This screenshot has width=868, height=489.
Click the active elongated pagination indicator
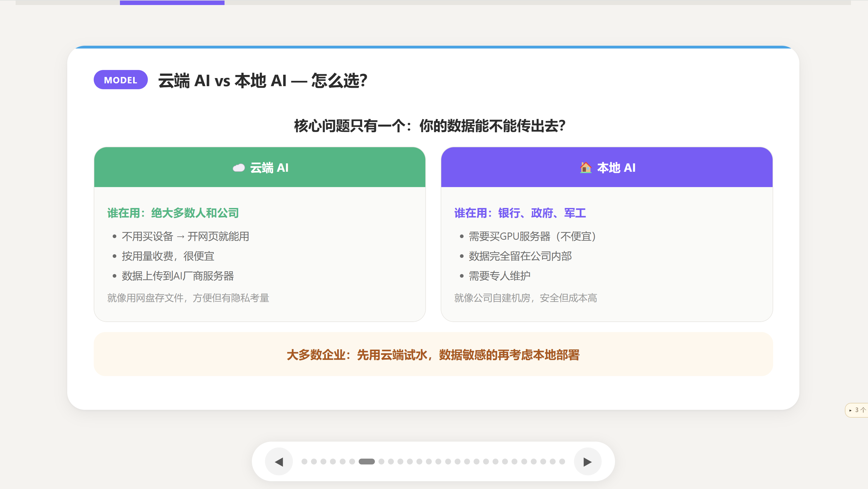tap(367, 461)
